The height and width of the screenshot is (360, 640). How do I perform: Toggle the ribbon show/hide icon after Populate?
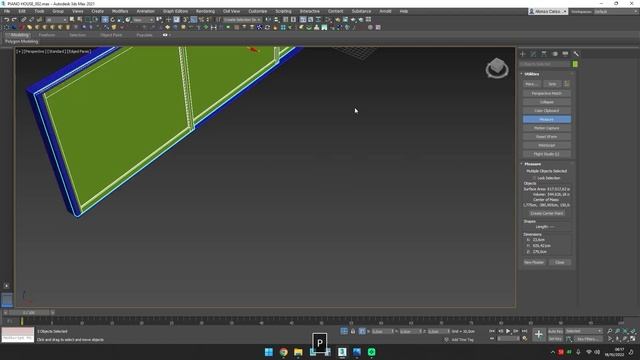coord(165,35)
